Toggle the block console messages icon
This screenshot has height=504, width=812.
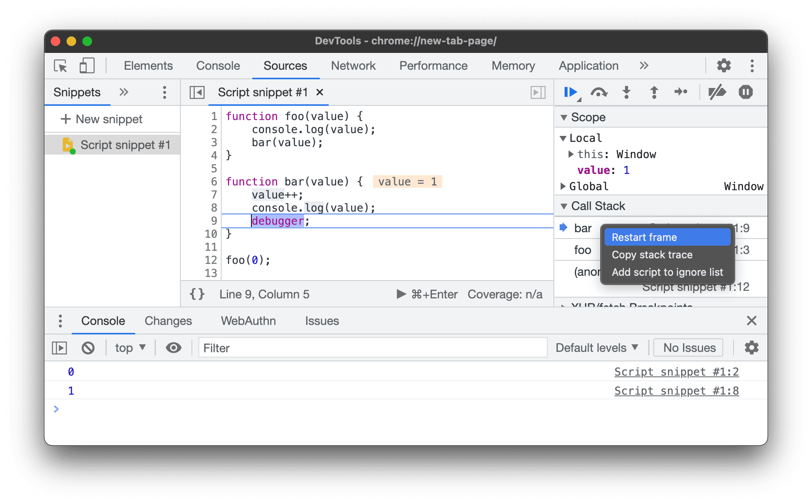(x=88, y=347)
